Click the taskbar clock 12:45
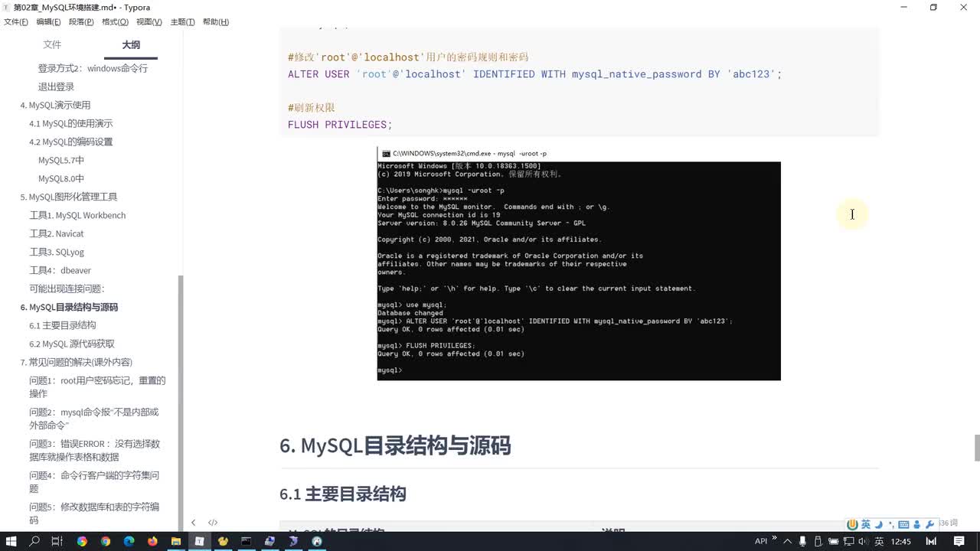The image size is (980, 551). (901, 541)
